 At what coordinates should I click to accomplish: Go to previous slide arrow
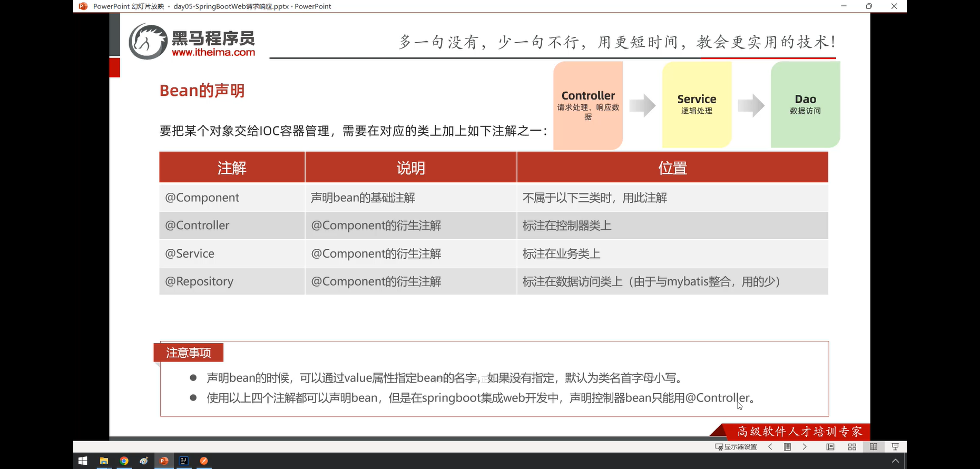coord(770,447)
